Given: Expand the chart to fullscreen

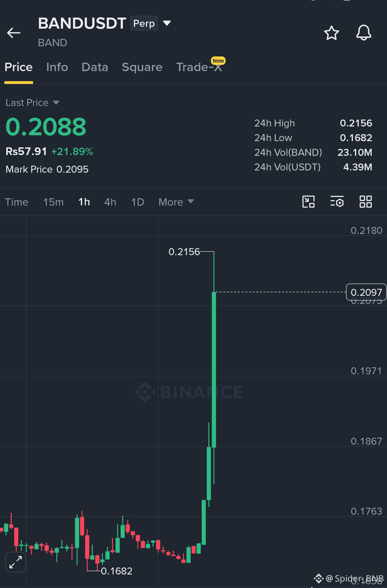Looking at the screenshot, I should [x=15, y=562].
